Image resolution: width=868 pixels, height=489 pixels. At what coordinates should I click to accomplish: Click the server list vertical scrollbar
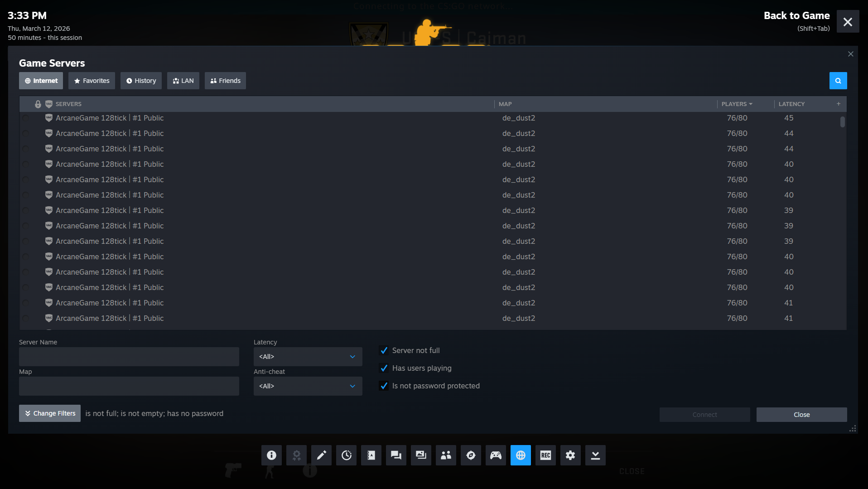pos(843,122)
